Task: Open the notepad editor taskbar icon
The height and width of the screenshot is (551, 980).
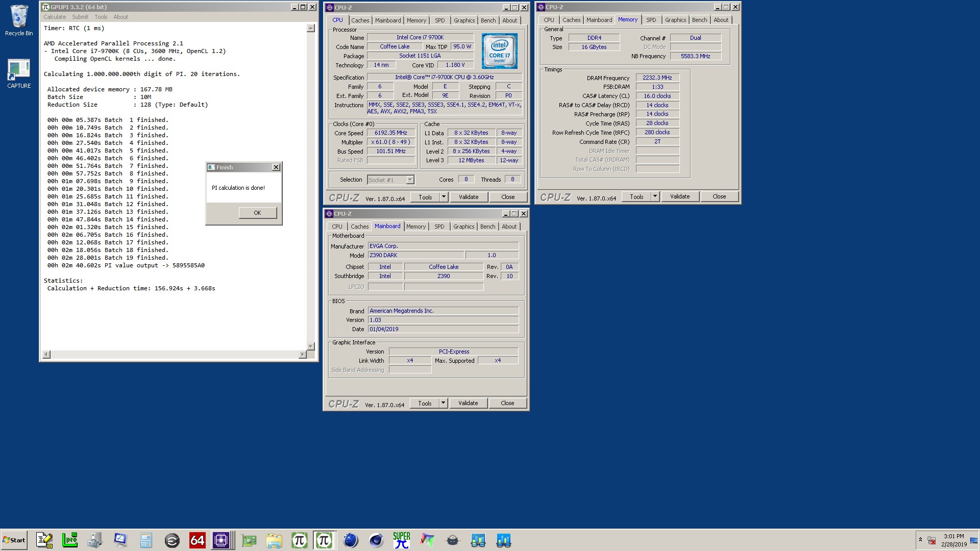Action: pos(44,540)
